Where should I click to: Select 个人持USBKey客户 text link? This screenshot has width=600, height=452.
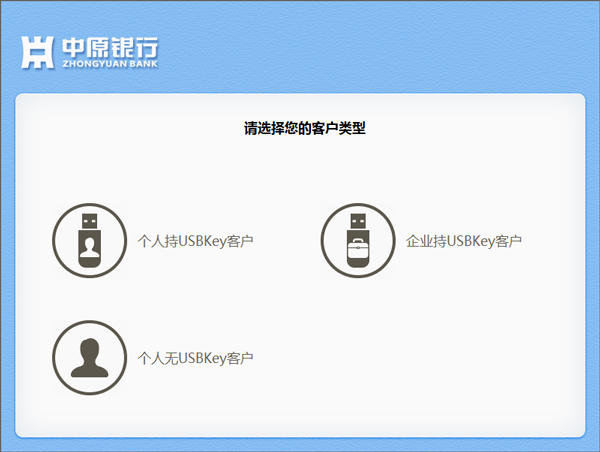195,241
